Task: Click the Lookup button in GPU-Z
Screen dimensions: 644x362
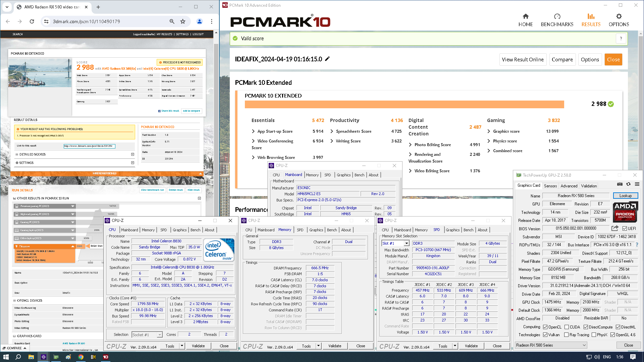Action: pos(625,196)
